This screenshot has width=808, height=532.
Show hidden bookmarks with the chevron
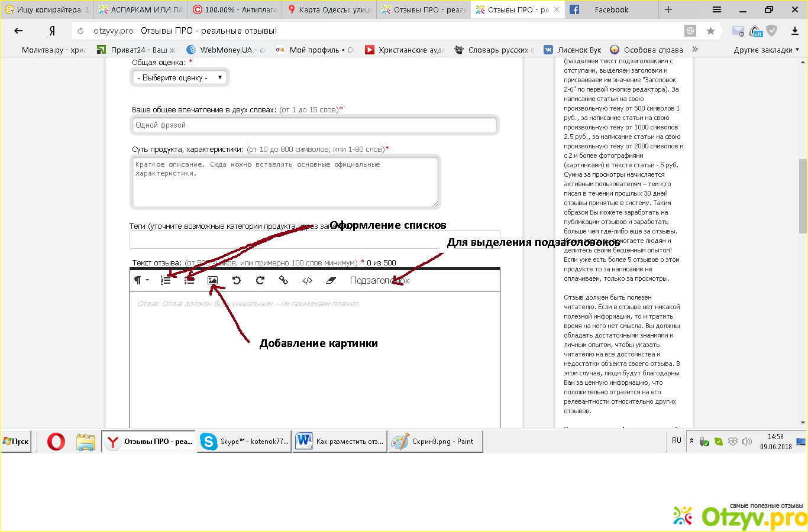[x=694, y=50]
